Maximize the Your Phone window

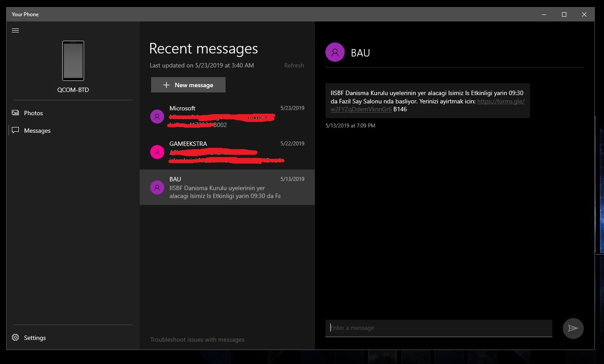(x=564, y=14)
